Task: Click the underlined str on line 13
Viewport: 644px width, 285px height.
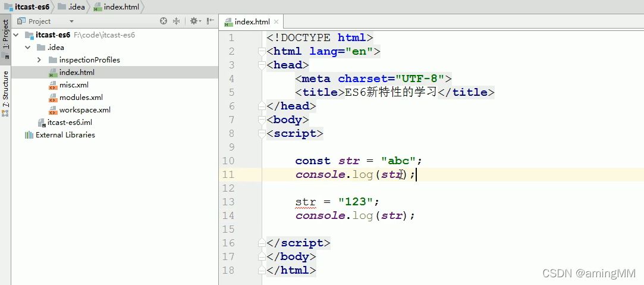Action: pyautogui.click(x=306, y=202)
